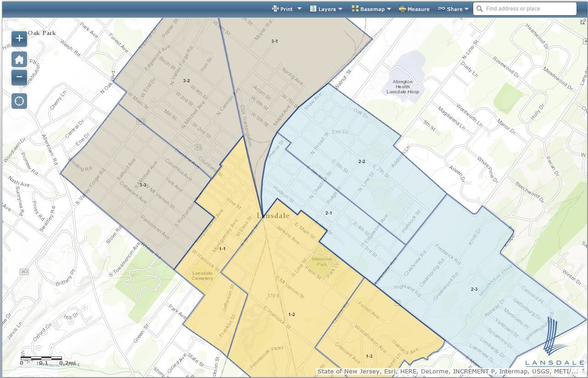Click the Print printer icon
This screenshot has height=378, width=588.
coord(275,8)
